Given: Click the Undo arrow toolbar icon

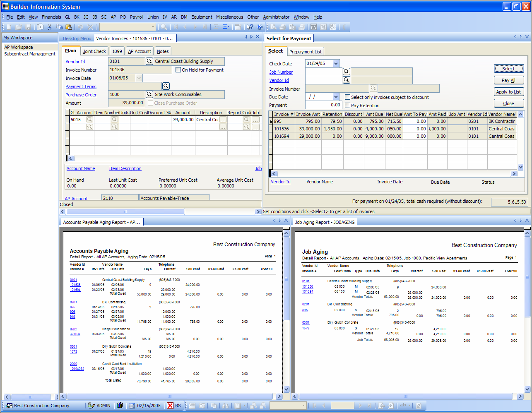Looking at the screenshot, I should [80, 27].
